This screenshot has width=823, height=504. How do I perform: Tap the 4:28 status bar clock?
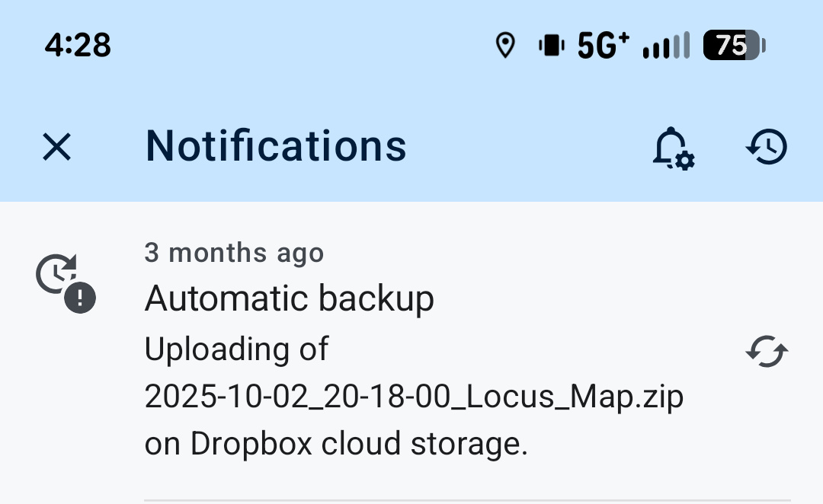pos(78,46)
